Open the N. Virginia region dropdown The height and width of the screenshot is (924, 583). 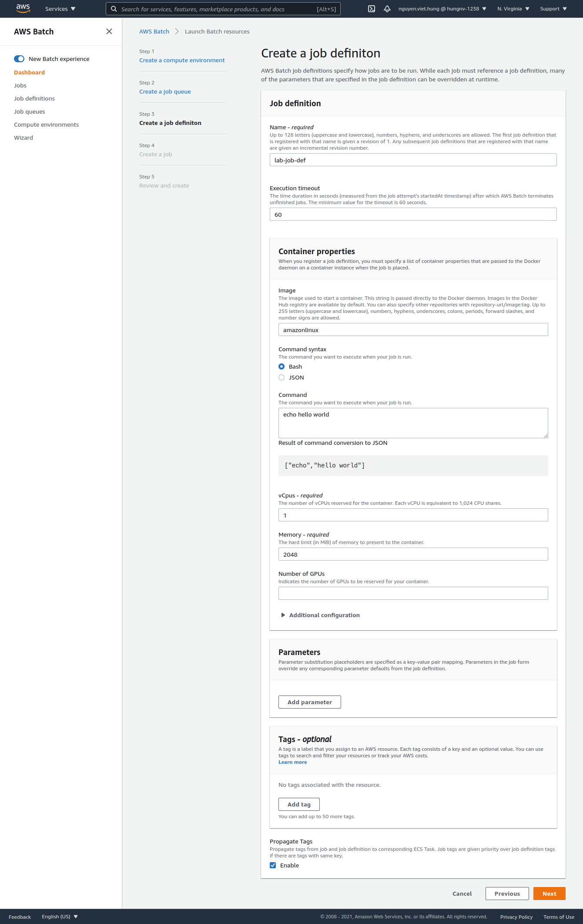[x=513, y=8]
